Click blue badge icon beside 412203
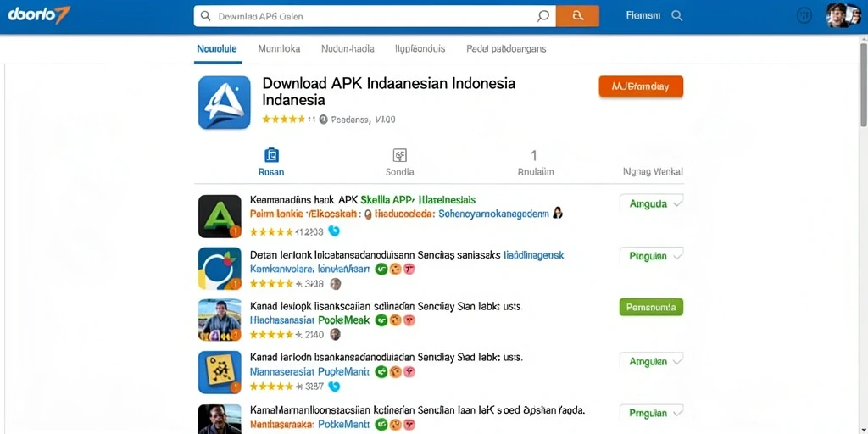The image size is (868, 434). tap(334, 231)
